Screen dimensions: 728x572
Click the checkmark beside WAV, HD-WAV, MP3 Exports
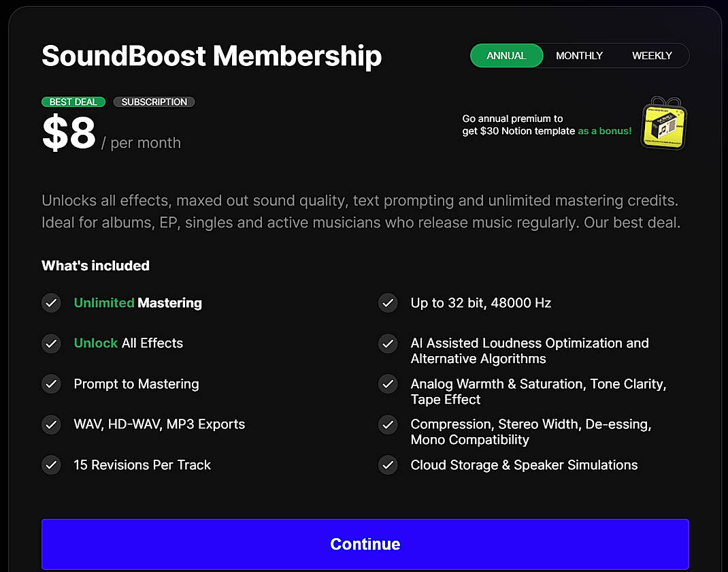click(x=51, y=424)
